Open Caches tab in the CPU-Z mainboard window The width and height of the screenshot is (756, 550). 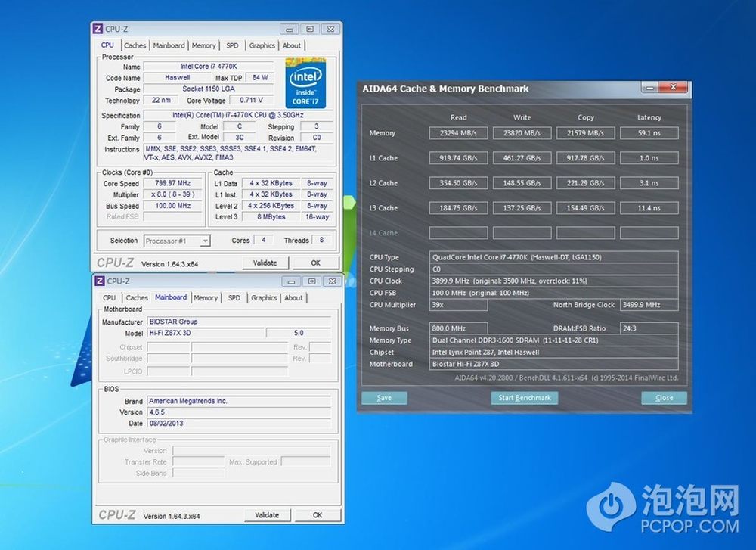click(x=137, y=297)
